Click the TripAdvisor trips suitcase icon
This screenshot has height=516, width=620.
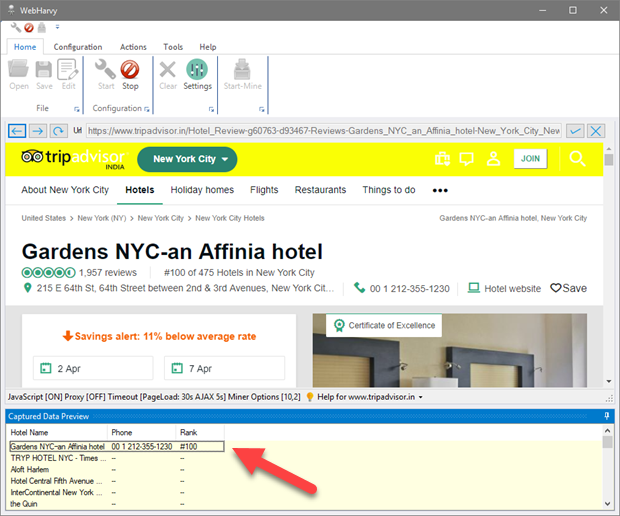pyautogui.click(x=441, y=159)
